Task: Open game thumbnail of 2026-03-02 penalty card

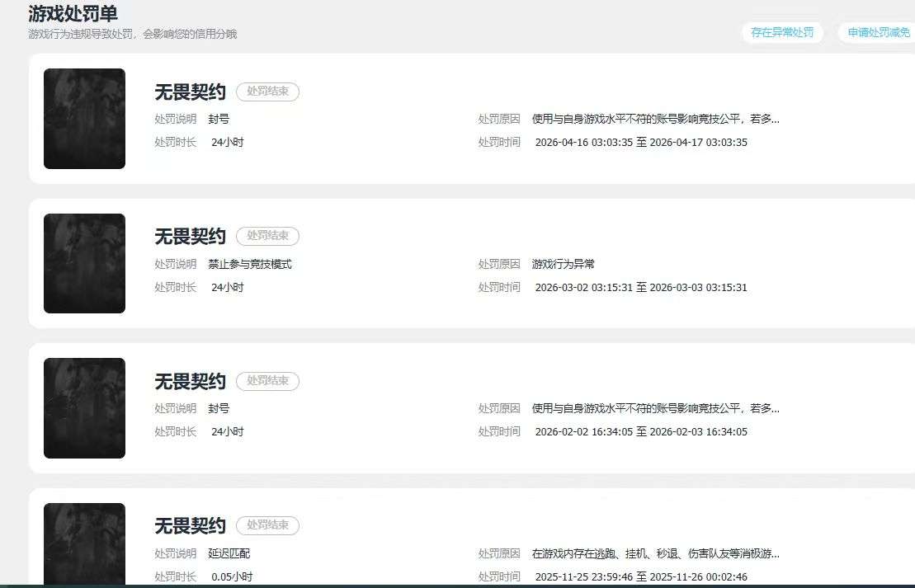Action: pos(85,263)
